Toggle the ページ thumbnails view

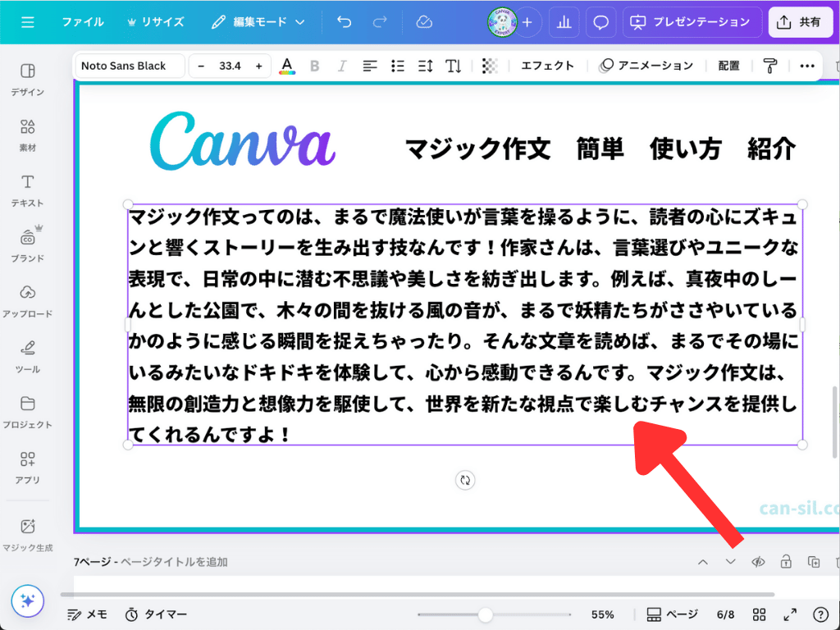(x=673, y=614)
